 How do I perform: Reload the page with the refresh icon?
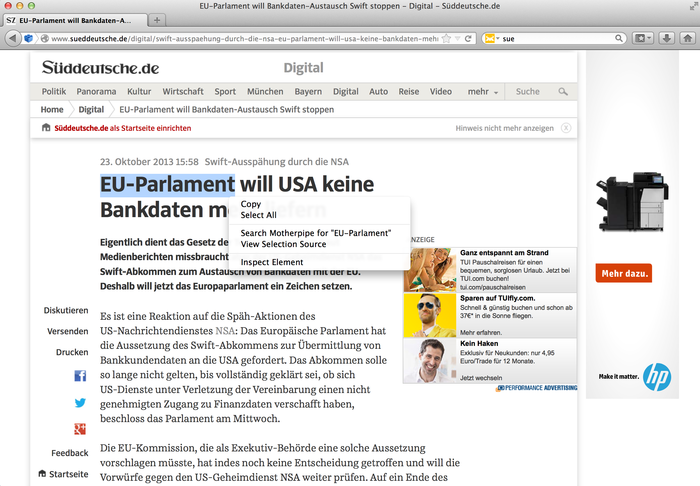pos(468,39)
